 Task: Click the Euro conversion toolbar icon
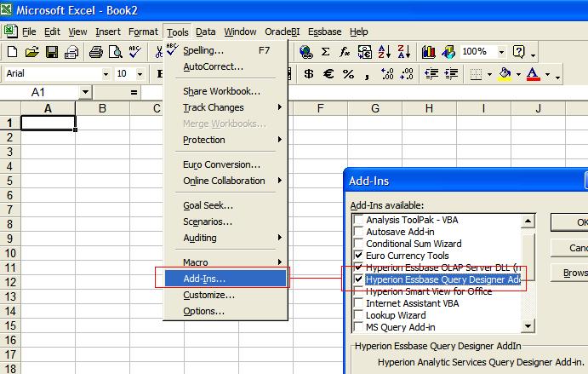364,51
